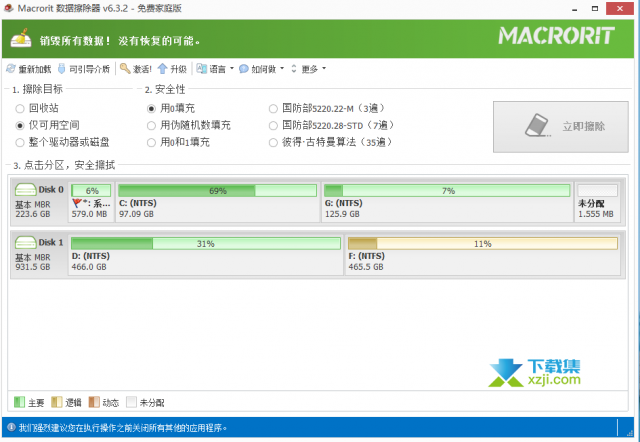Select the G: partition 7% usage bar
This screenshot has height=442, width=640.
point(447,191)
